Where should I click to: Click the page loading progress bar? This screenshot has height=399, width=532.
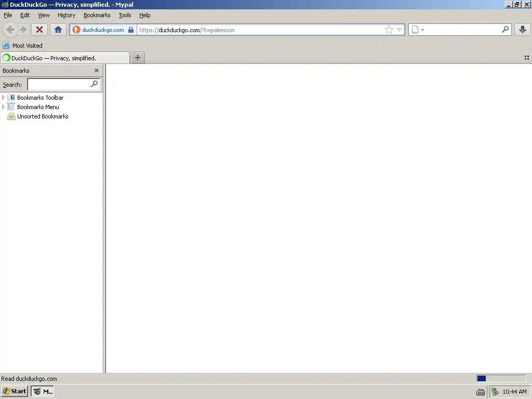pyautogui.click(x=501, y=378)
